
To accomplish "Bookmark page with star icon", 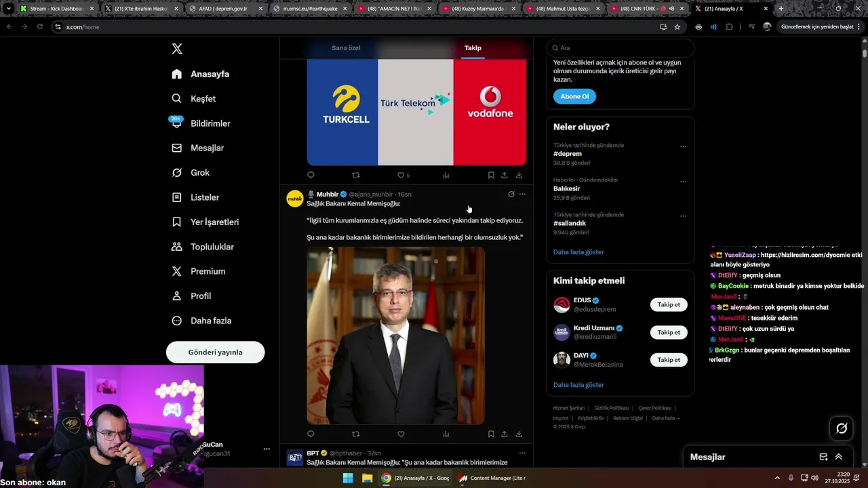I will point(677,26).
